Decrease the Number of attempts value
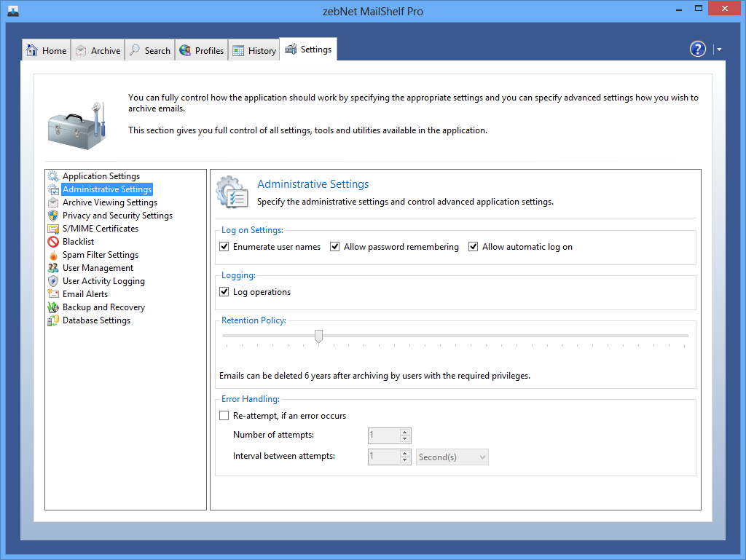Screen dimensions: 746x560 coord(405,439)
